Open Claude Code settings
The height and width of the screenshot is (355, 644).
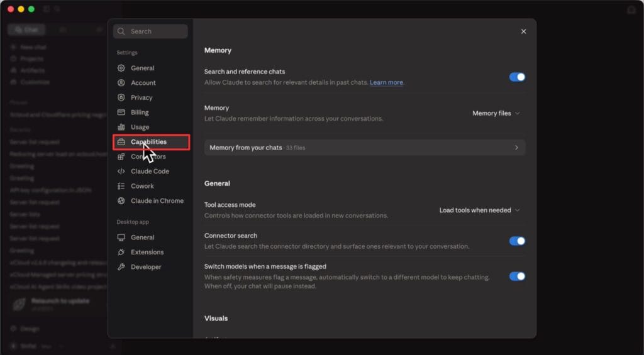pos(150,172)
